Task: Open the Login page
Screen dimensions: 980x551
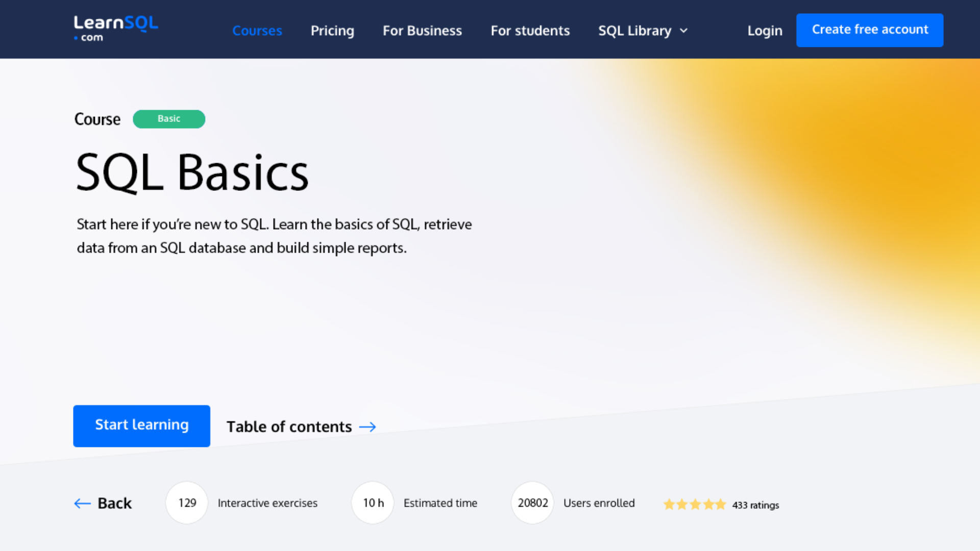Action: [765, 31]
